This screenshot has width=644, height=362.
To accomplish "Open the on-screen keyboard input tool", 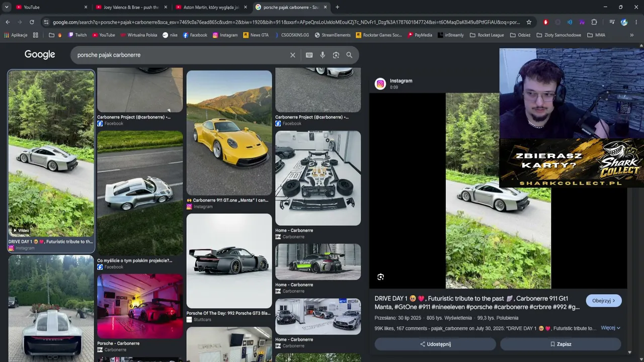I will [x=309, y=55].
